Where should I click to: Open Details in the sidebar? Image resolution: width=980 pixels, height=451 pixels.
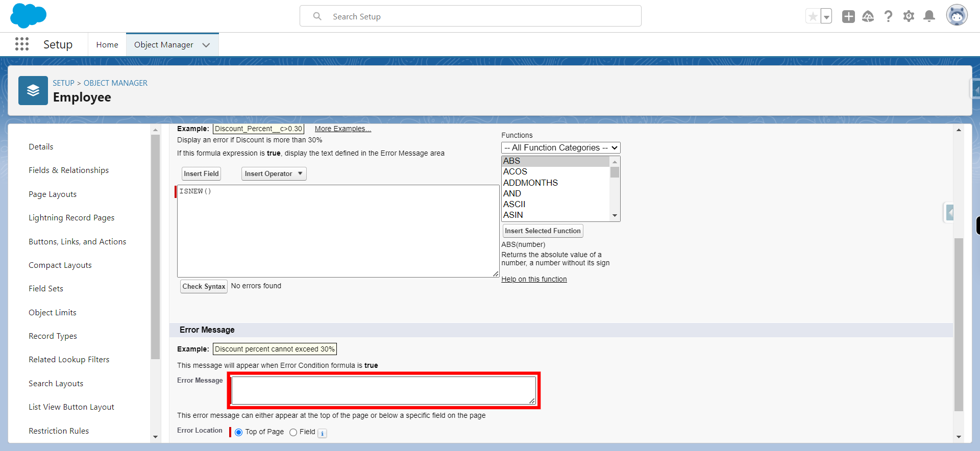tap(41, 146)
